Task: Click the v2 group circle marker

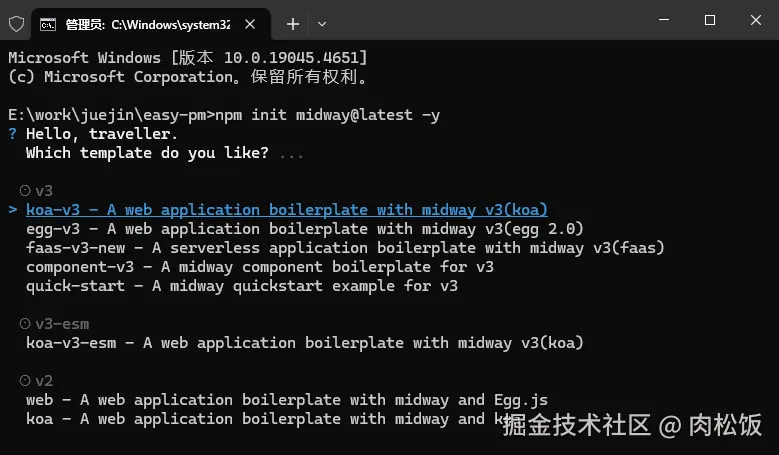Action: (25, 380)
